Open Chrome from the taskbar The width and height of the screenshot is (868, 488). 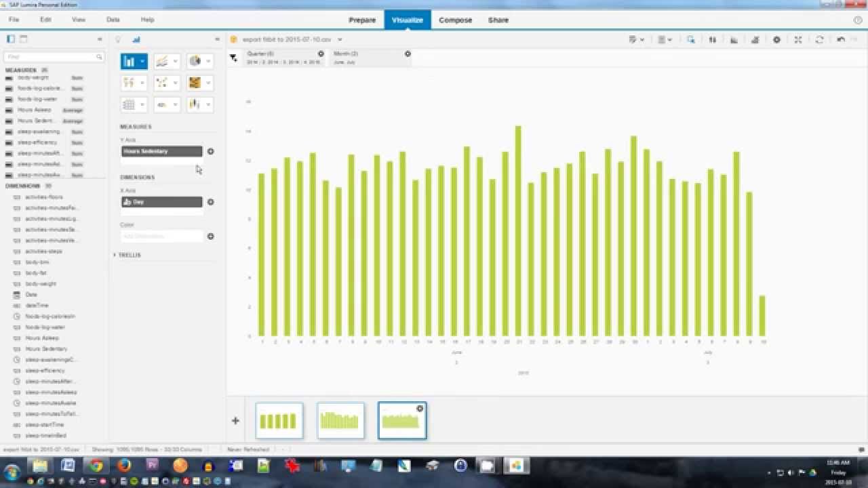(x=96, y=466)
